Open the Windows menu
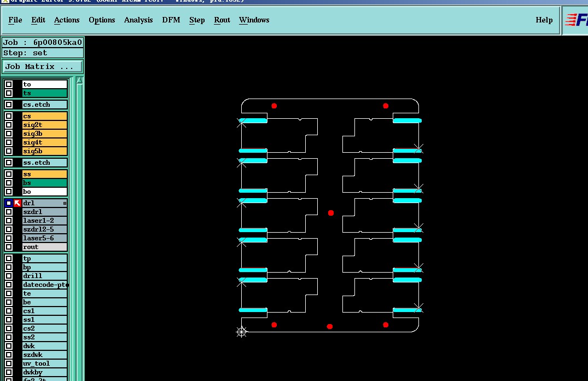Image resolution: width=588 pixels, height=381 pixels. coord(254,20)
